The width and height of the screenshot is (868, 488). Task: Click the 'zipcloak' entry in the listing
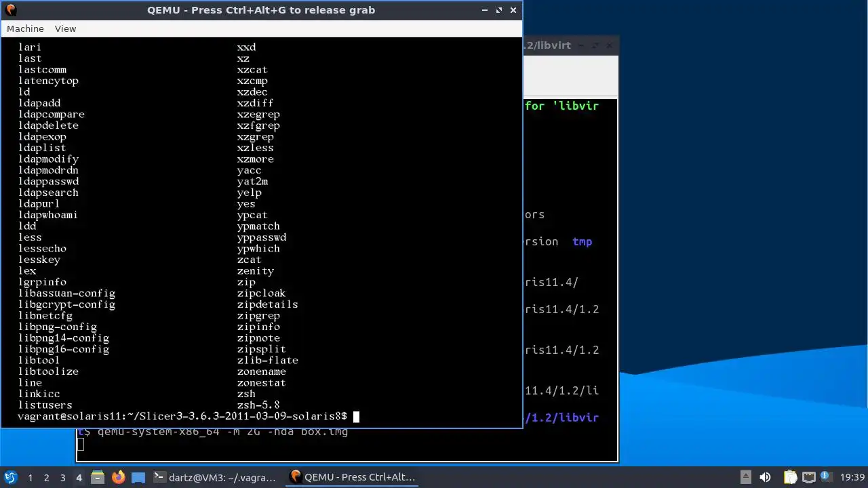click(261, 293)
